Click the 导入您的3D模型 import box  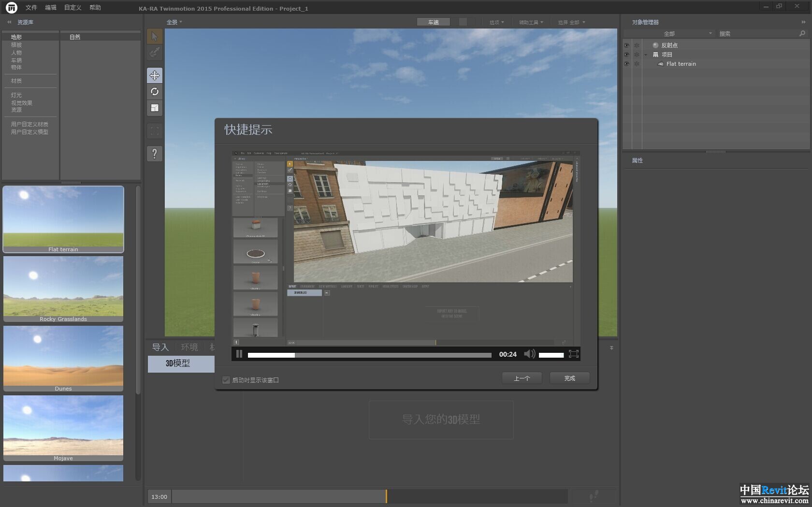point(441,420)
